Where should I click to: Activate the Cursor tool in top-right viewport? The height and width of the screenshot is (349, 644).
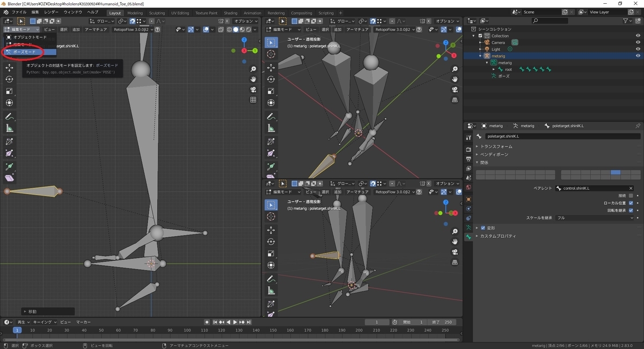coord(271,54)
